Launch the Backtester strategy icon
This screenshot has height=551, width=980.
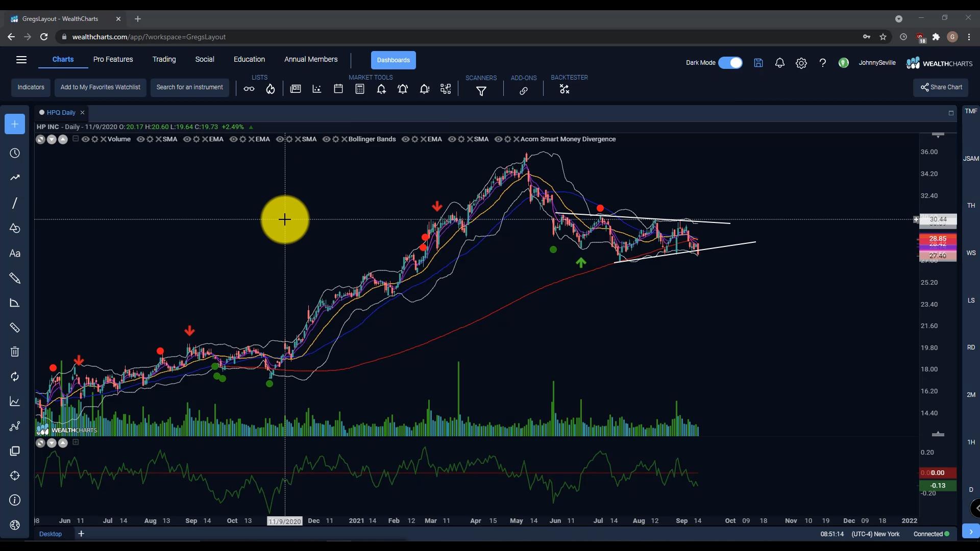(x=564, y=89)
